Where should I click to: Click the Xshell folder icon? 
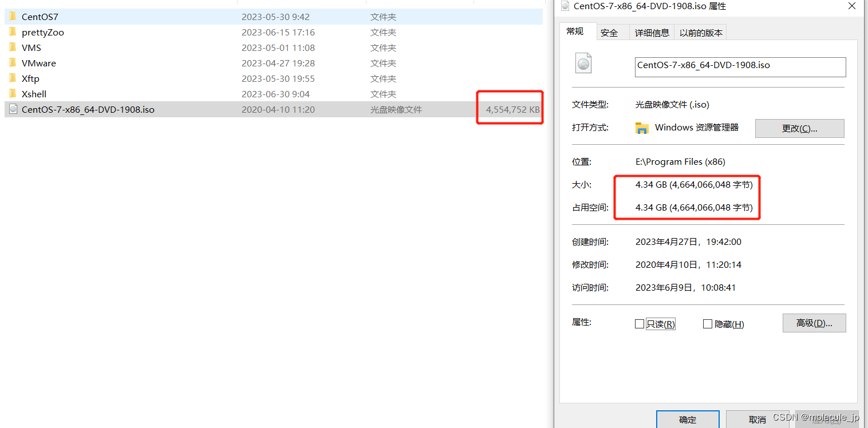click(x=13, y=94)
